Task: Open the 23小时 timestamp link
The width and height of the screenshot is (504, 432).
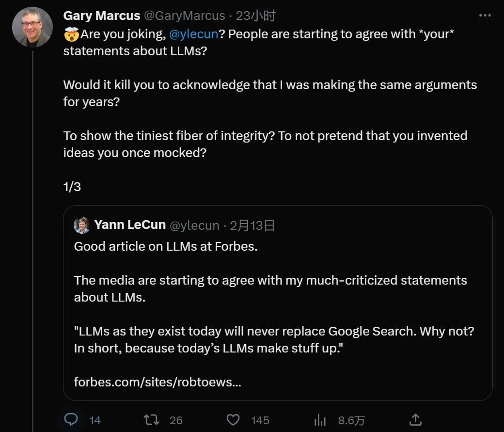Action: (x=255, y=16)
